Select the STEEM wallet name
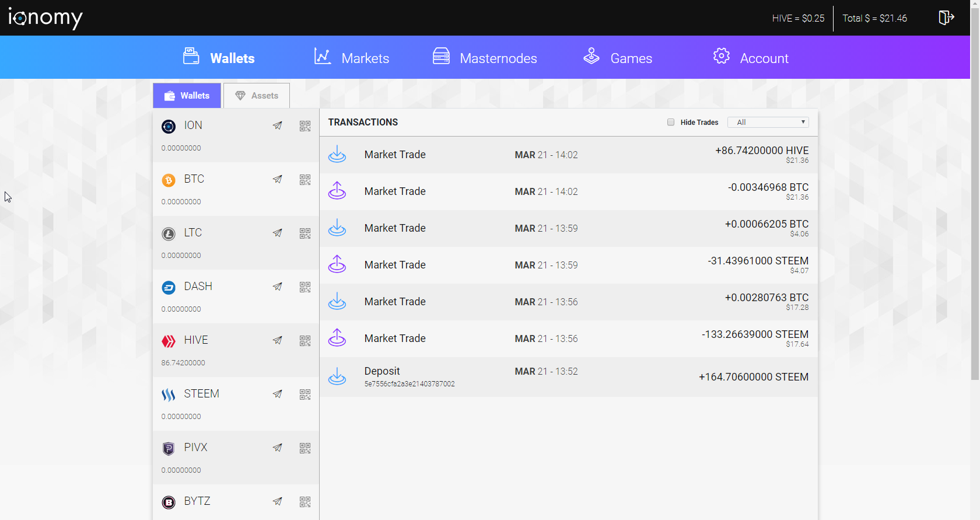 (x=202, y=394)
